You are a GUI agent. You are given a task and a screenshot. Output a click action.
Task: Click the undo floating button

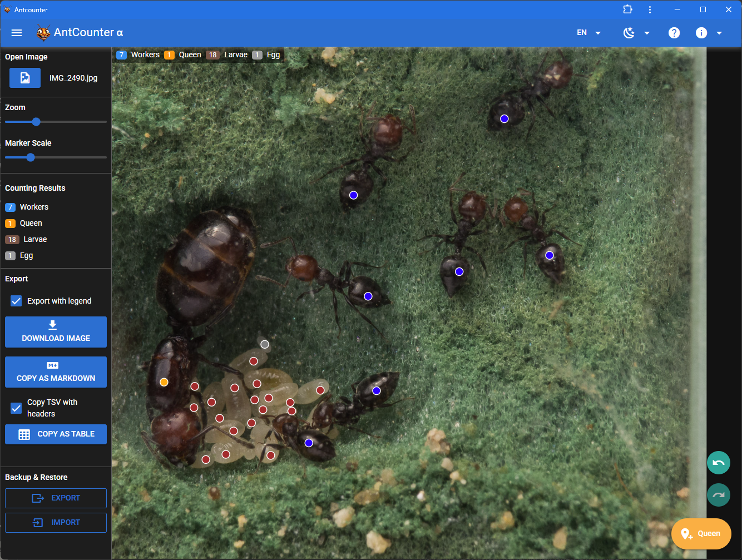point(718,463)
